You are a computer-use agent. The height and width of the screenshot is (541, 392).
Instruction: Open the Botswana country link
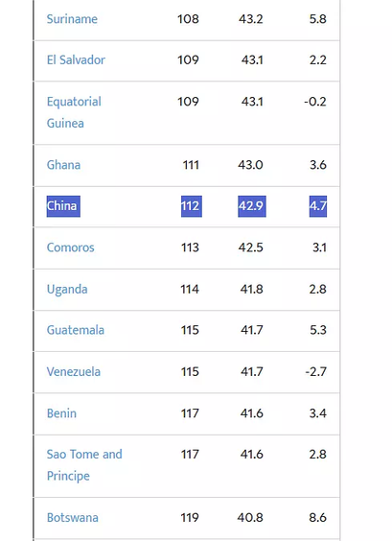[73, 518]
